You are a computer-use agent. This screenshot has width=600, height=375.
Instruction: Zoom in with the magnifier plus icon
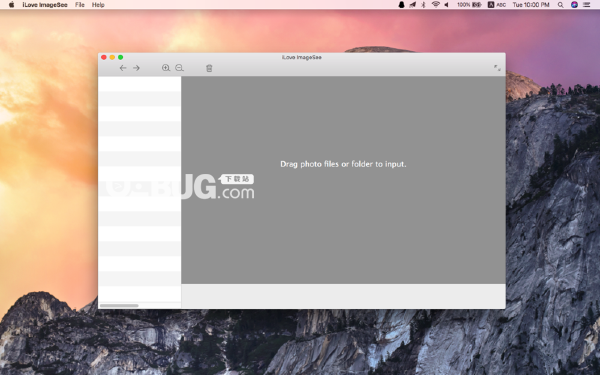pos(166,68)
